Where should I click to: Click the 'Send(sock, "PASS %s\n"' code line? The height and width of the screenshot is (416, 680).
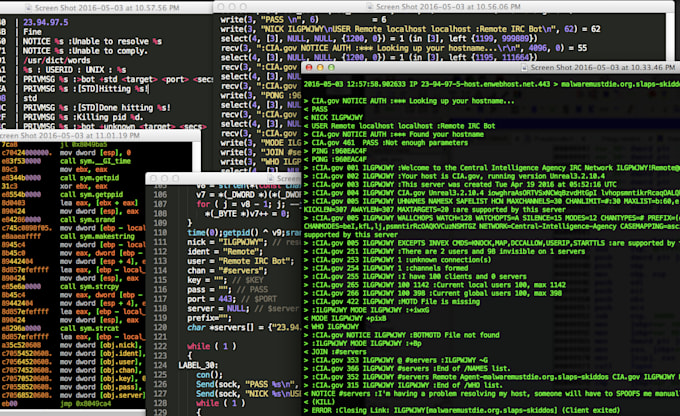tap(248, 384)
